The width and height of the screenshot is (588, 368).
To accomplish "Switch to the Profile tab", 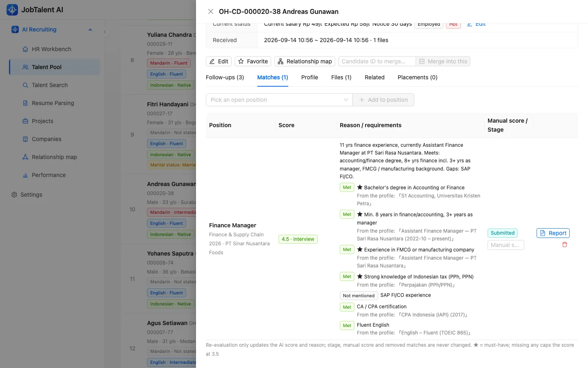I will (x=310, y=77).
